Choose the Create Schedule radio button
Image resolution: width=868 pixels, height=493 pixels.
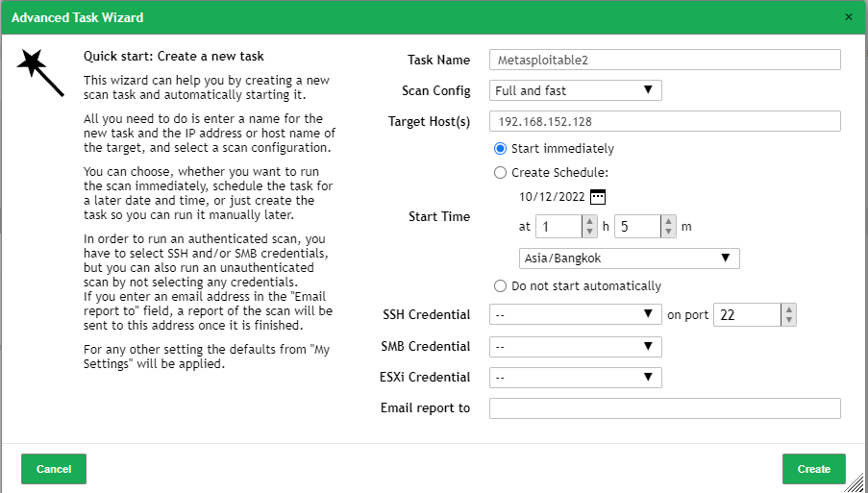(500, 173)
